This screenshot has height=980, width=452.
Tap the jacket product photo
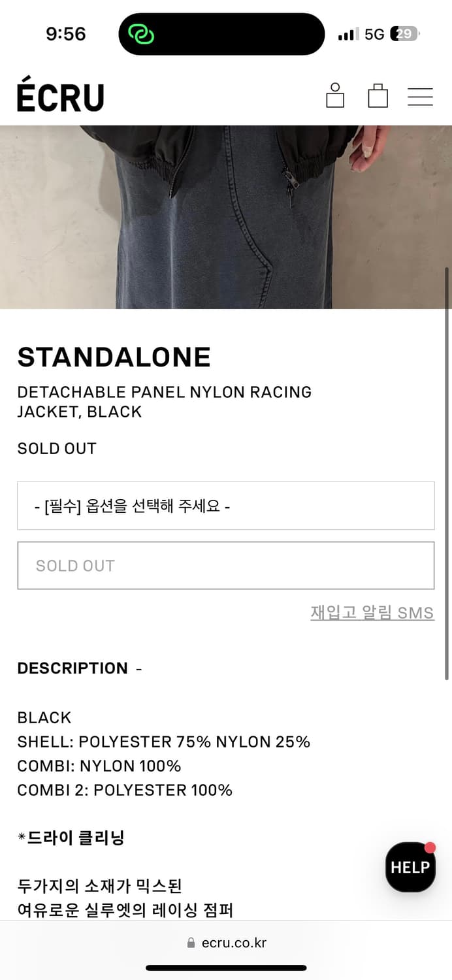click(x=225, y=217)
